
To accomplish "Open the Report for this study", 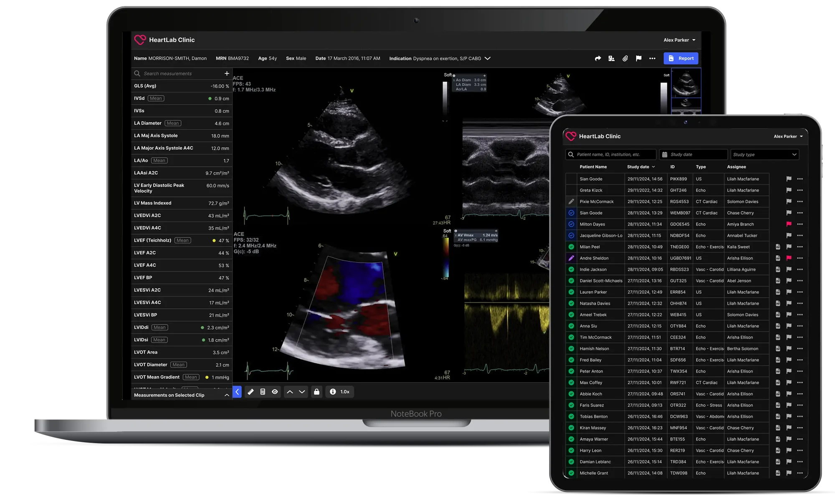I will [681, 58].
